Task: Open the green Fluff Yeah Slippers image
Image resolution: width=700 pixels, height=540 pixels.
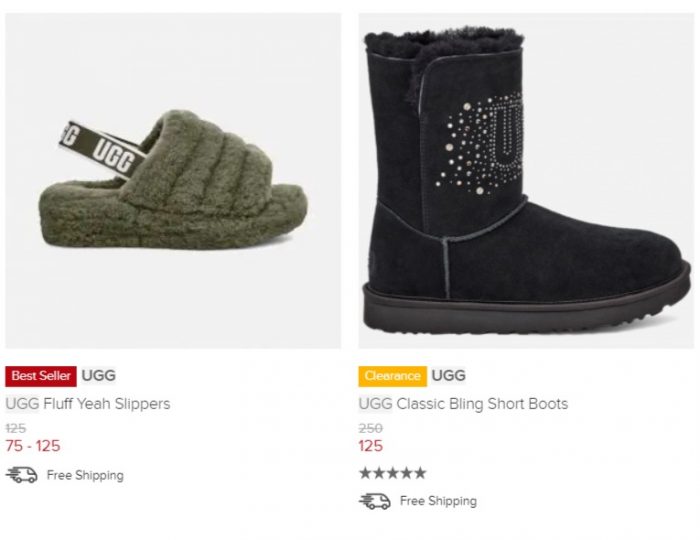Action: pyautogui.click(x=173, y=181)
